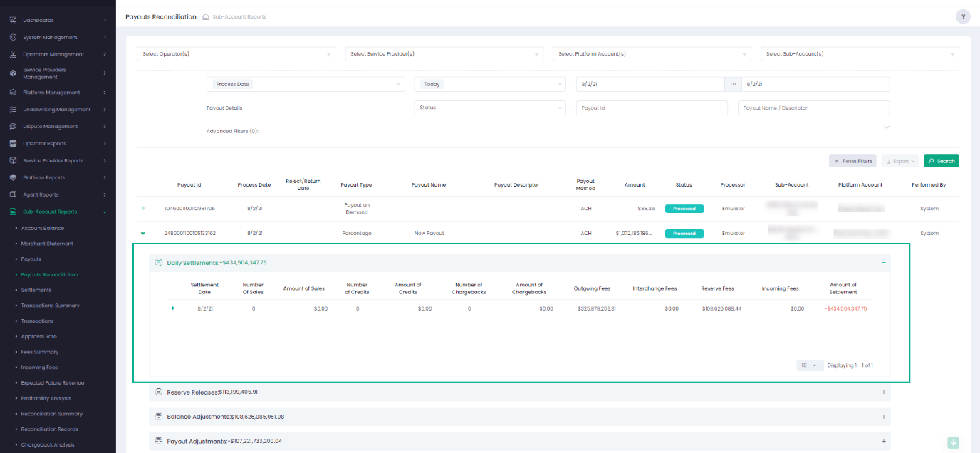Click the home icon in breadcrumb
Viewport: 980px width, 453px height.
pos(206,17)
